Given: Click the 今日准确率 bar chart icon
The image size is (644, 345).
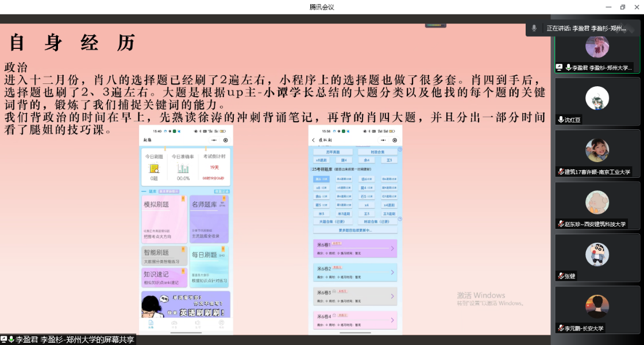Looking at the screenshot, I should (x=183, y=168).
